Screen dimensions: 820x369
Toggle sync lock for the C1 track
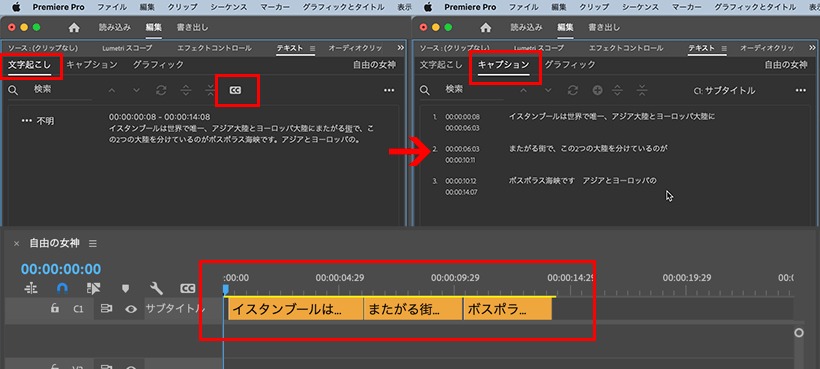(x=106, y=309)
